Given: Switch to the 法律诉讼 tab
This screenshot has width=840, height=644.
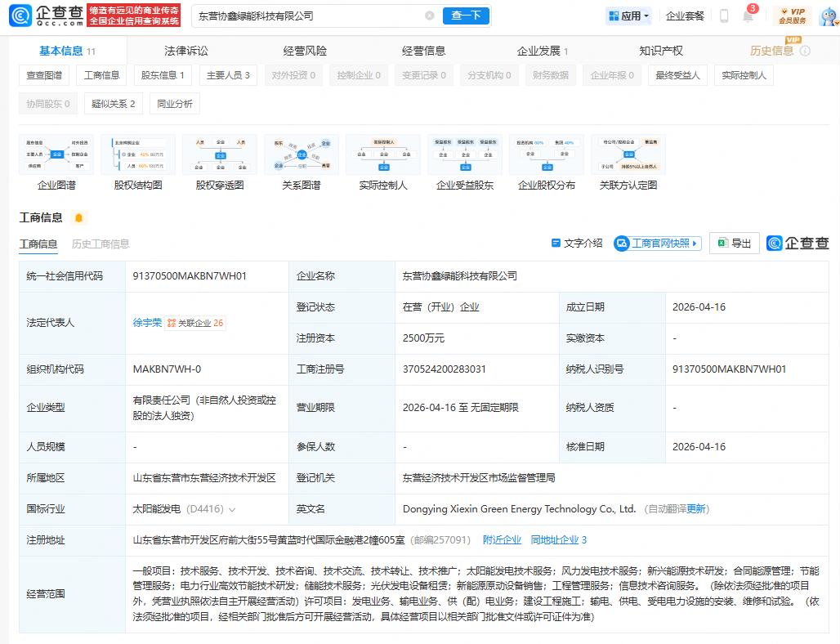Looking at the screenshot, I should pyautogui.click(x=186, y=51).
